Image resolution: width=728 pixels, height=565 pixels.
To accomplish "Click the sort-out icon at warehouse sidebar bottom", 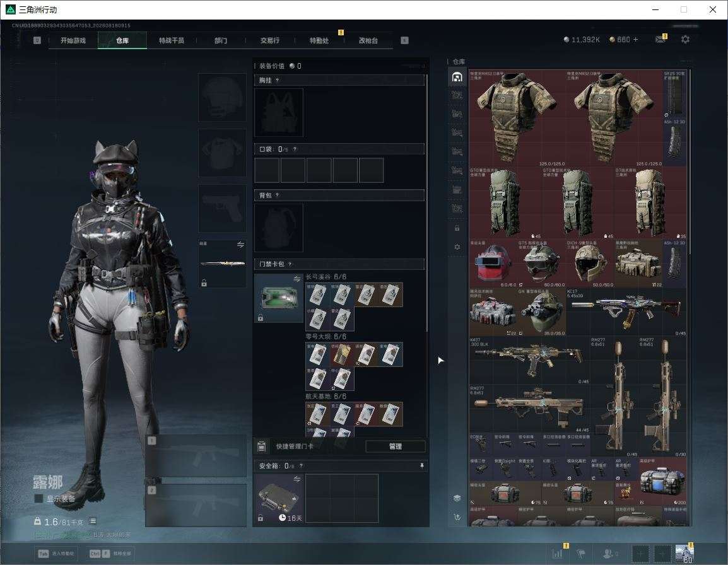I will pyautogui.click(x=457, y=517).
